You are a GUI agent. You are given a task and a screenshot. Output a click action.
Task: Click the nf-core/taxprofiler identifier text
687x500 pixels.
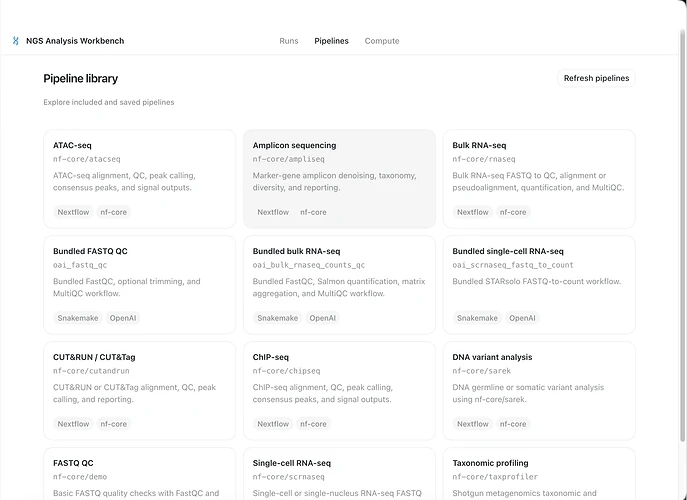(495, 477)
